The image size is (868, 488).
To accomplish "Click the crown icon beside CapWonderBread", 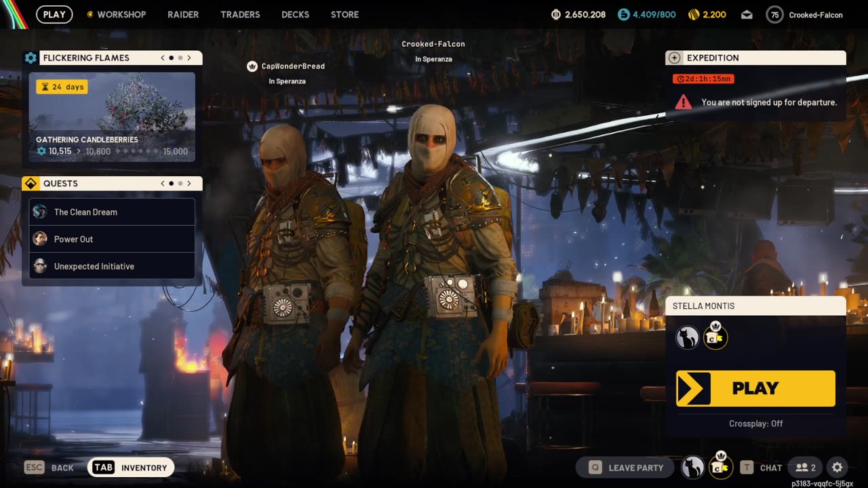I will (x=252, y=66).
